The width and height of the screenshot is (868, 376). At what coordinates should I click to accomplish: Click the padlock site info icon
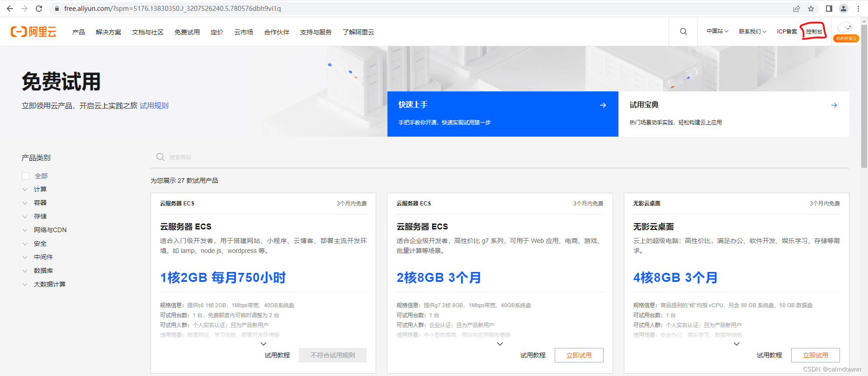[x=57, y=9]
